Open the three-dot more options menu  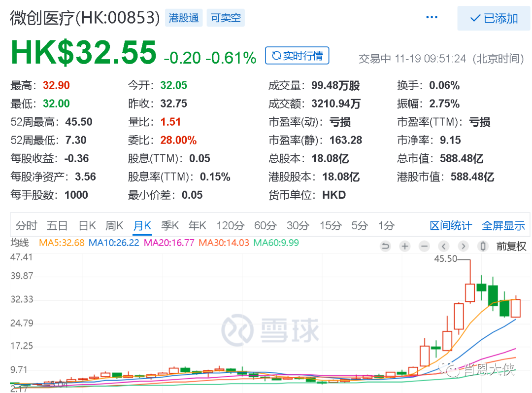pyautogui.click(x=432, y=18)
